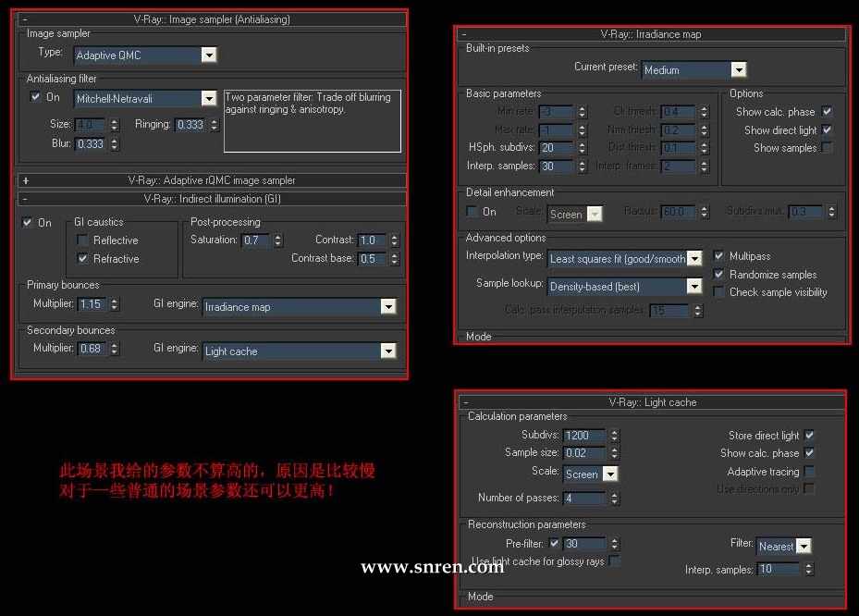This screenshot has height=616, width=859.
Task: Disable Refractive GI caustics
Action: click(82, 258)
